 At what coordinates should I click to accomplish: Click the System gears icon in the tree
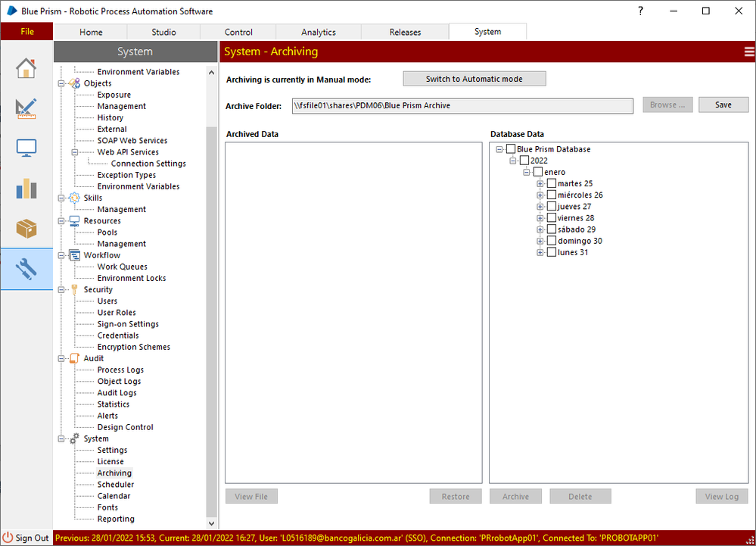(74, 438)
